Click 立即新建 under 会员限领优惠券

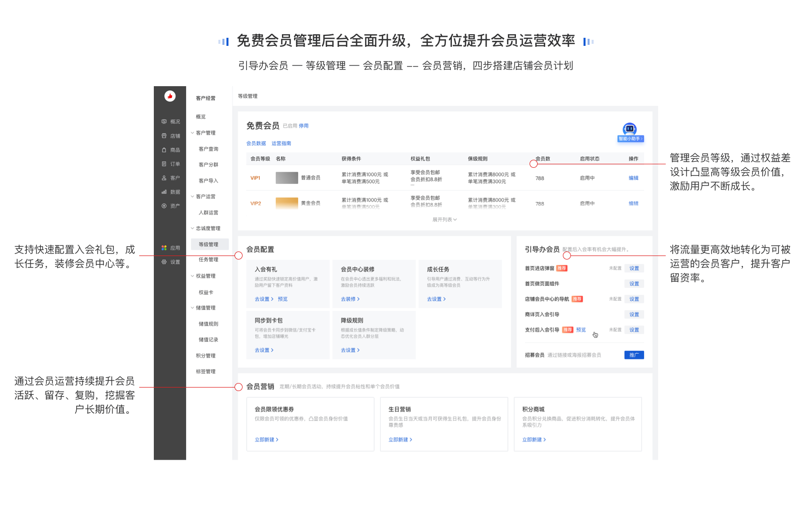267,440
